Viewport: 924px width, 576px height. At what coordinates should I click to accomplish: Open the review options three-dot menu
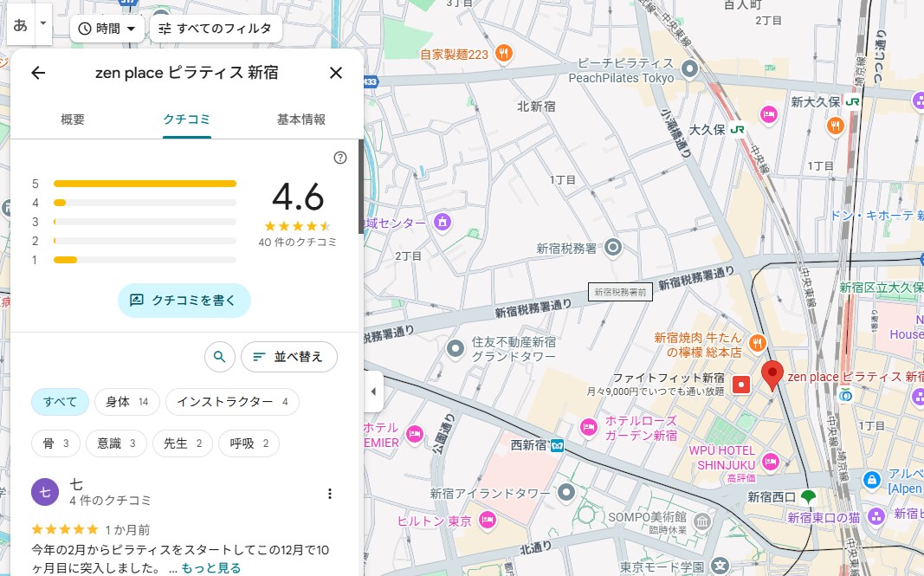[x=329, y=494]
